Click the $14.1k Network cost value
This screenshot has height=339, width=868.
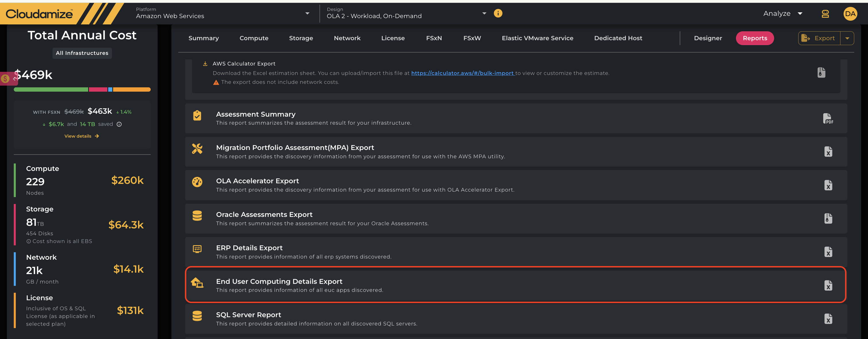(x=128, y=269)
